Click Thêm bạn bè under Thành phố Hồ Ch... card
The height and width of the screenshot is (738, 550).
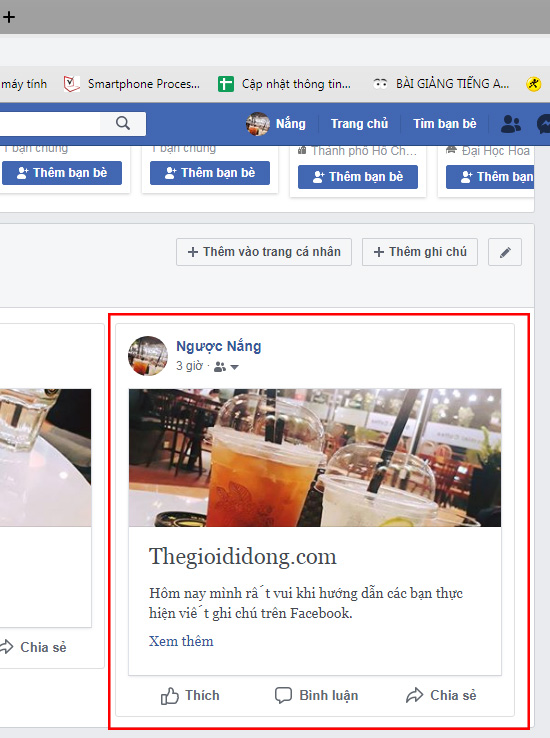coord(358,176)
